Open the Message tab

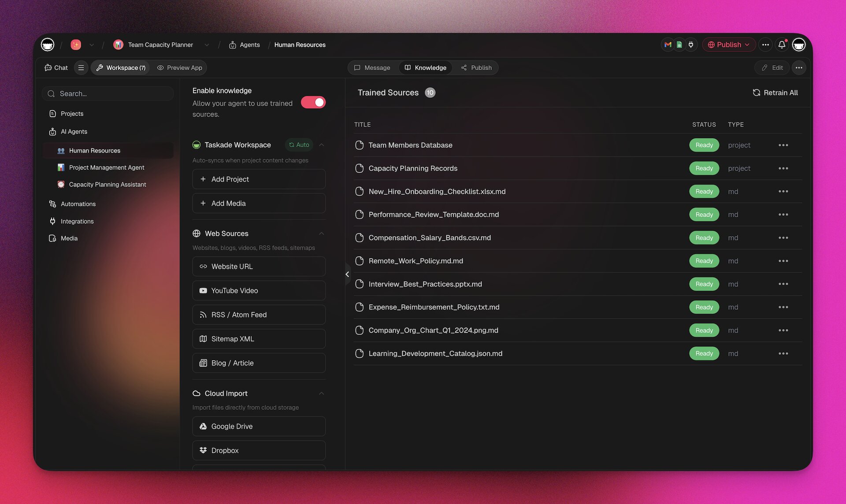[372, 67]
